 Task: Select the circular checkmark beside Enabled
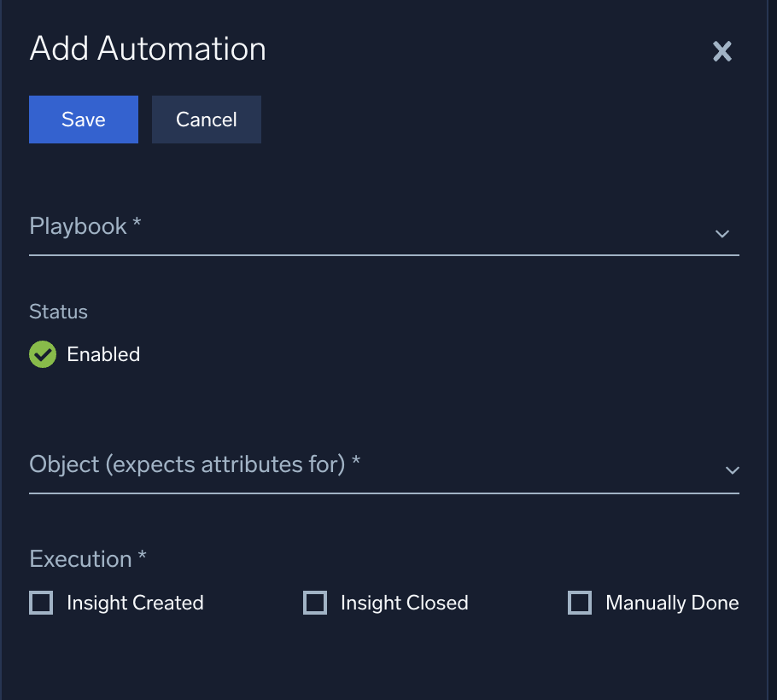click(x=43, y=354)
